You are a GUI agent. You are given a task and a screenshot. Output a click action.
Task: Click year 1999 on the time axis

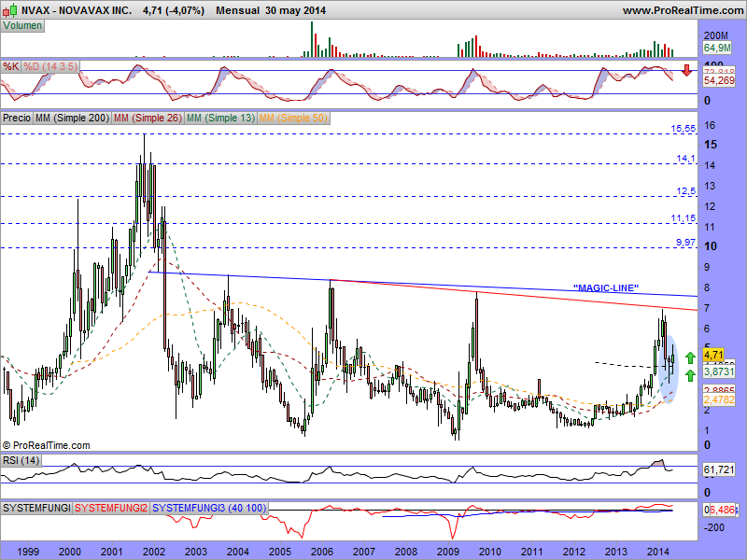(28, 552)
